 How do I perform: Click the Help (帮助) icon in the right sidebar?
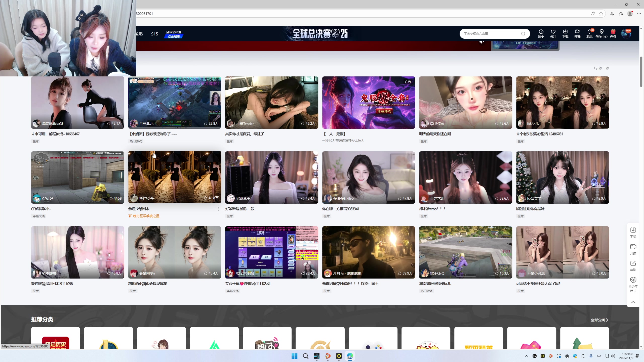pyautogui.click(x=633, y=263)
